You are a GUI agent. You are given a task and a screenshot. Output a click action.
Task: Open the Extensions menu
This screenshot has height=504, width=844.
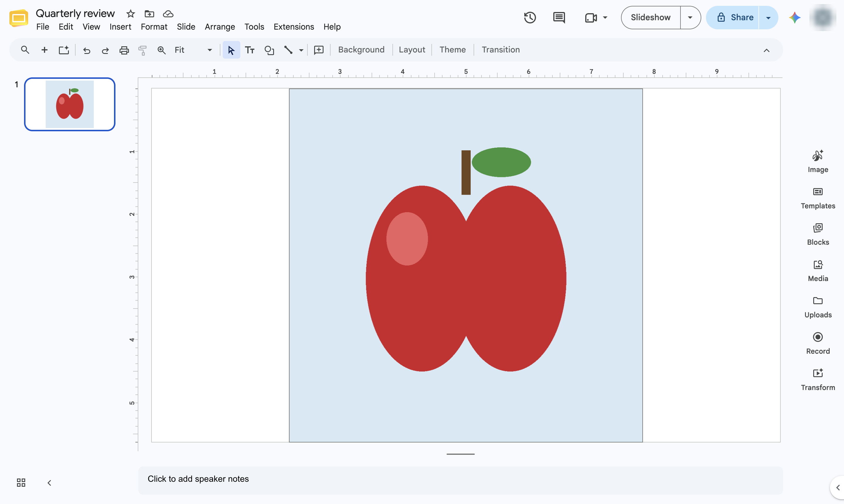[x=294, y=26]
